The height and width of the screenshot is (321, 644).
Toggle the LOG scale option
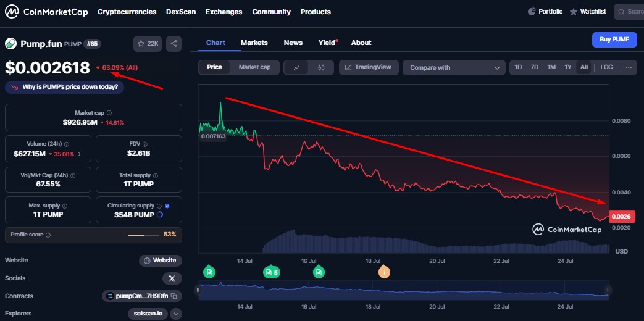point(606,67)
